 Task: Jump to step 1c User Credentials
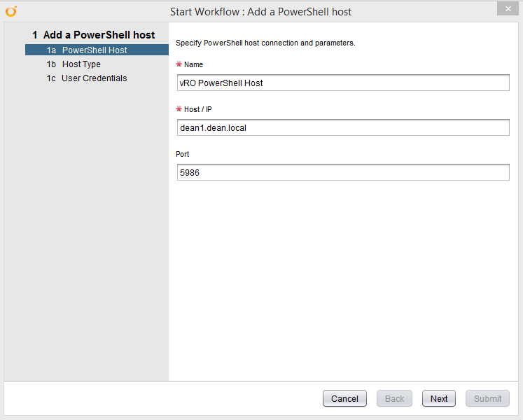click(94, 78)
